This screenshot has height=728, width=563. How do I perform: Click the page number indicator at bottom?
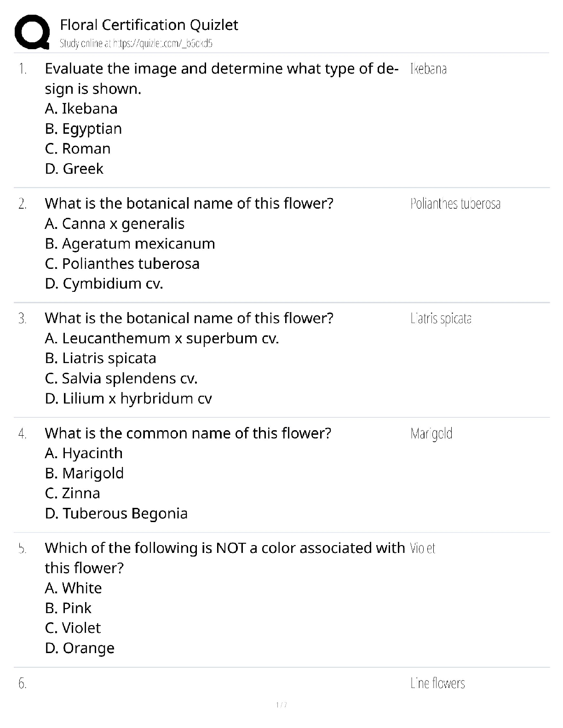(281, 705)
